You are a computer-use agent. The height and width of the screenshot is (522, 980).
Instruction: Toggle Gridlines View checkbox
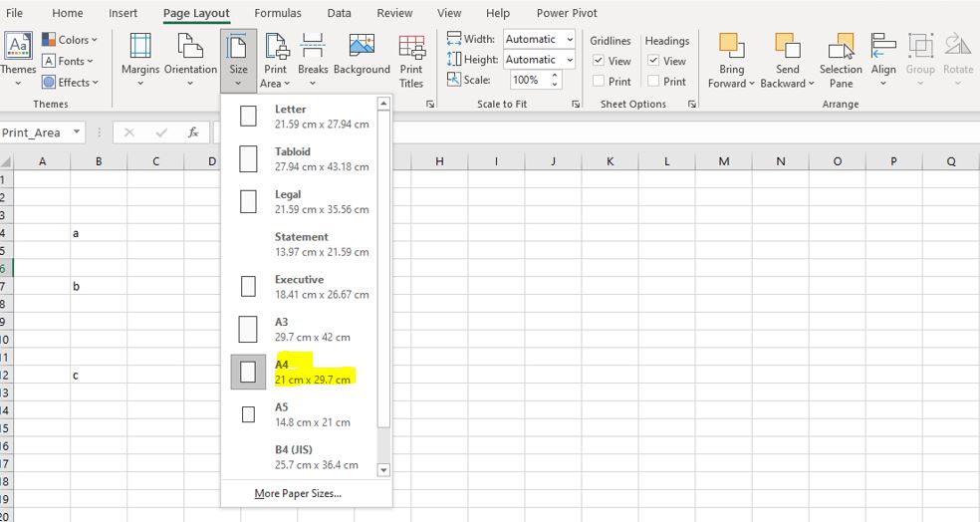pos(599,61)
